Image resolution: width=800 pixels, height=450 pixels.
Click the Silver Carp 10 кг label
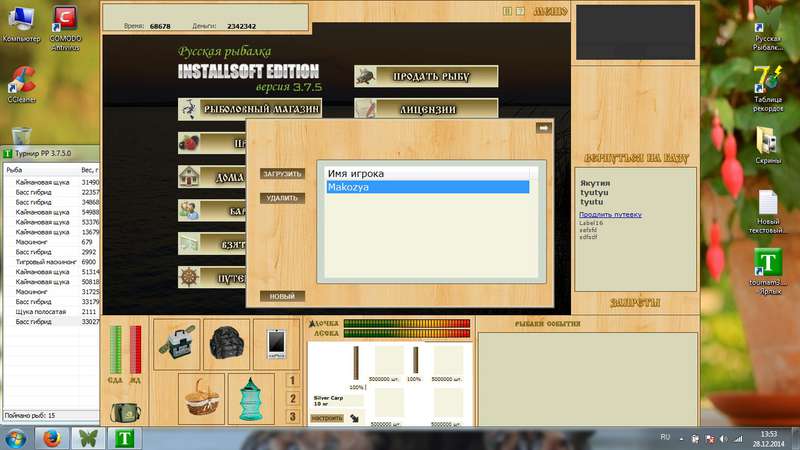click(x=328, y=401)
